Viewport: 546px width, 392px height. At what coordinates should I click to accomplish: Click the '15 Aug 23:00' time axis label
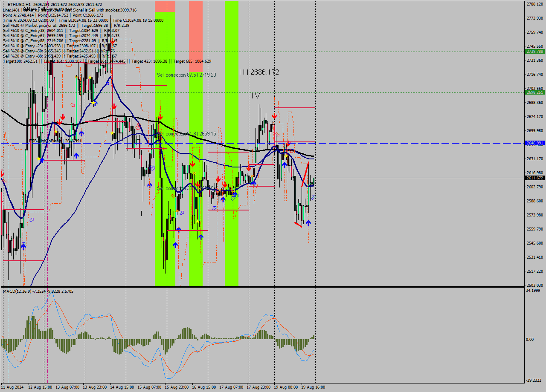coord(177,387)
